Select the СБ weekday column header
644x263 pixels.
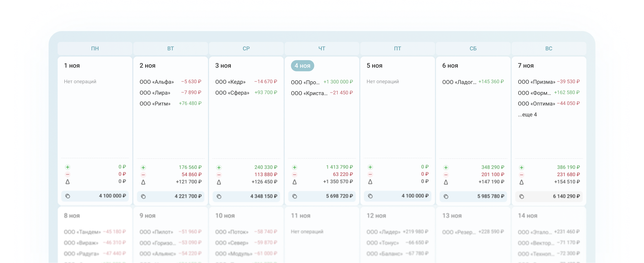[473, 48]
